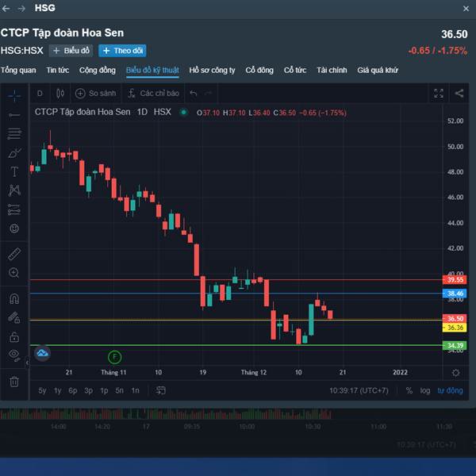Image resolution: width=476 pixels, height=476 pixels.
Task: Select the Text annotation tool
Action: tap(14, 171)
